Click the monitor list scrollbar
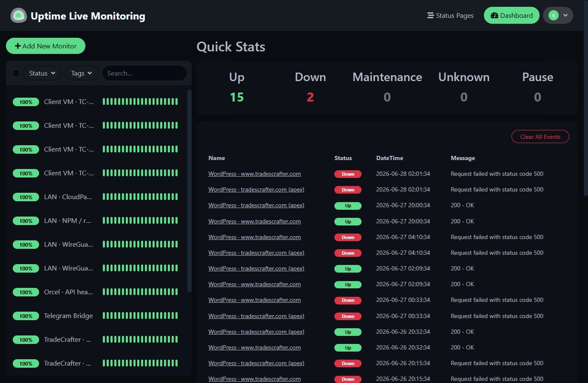The width and height of the screenshot is (588, 383). tap(189, 190)
